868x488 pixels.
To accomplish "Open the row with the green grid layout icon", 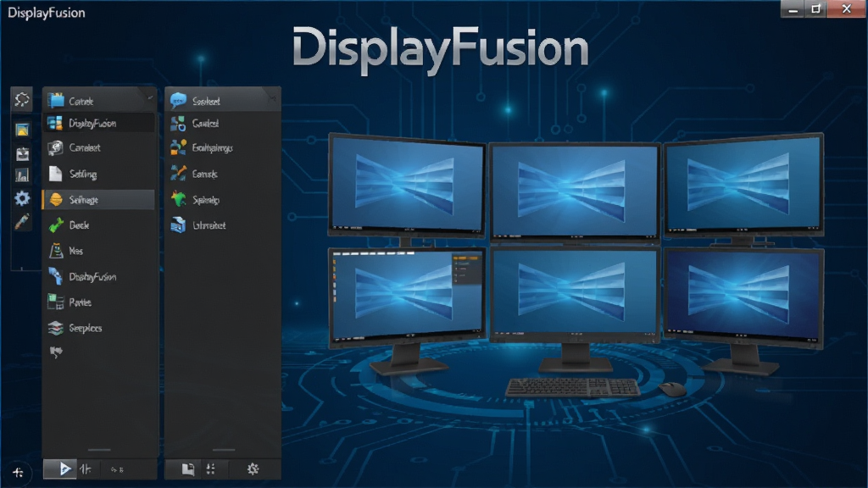I will (100, 302).
